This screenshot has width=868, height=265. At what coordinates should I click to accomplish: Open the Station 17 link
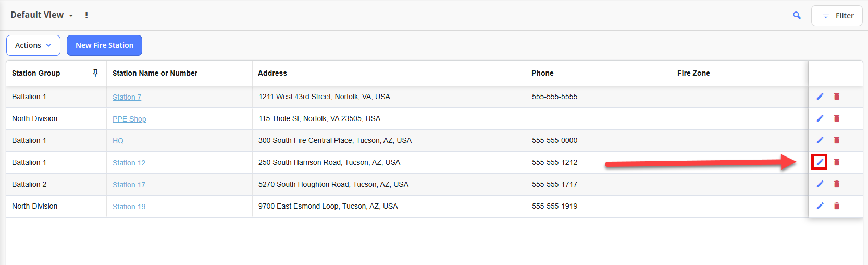129,185
